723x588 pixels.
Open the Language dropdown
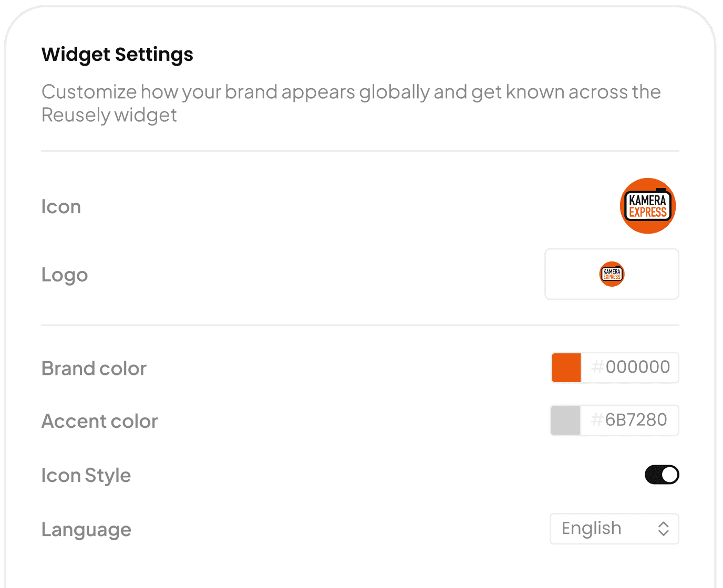[x=615, y=529]
